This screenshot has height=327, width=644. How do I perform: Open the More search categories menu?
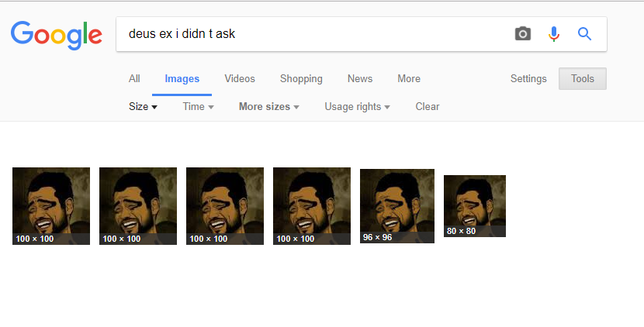point(409,79)
